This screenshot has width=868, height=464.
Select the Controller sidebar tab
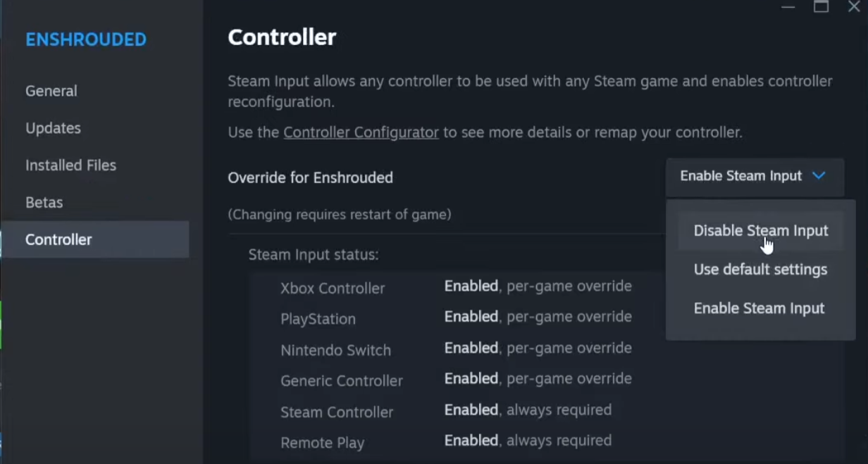tap(59, 240)
